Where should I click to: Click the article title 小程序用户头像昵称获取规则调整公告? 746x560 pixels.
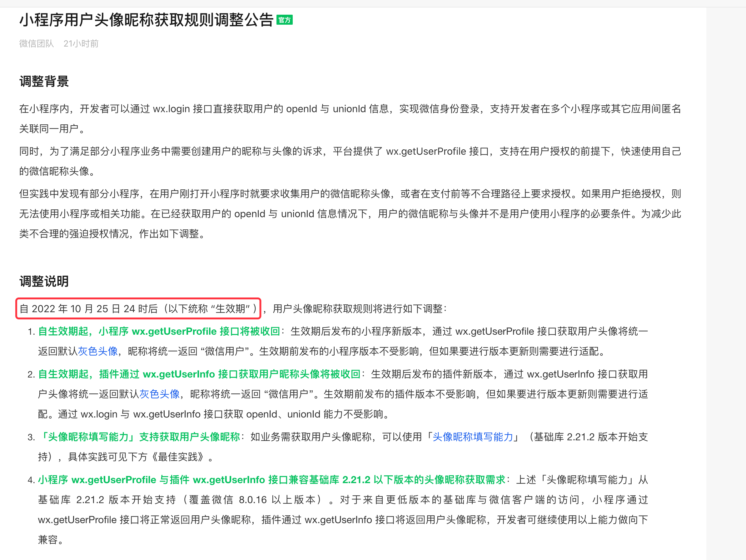(x=146, y=20)
